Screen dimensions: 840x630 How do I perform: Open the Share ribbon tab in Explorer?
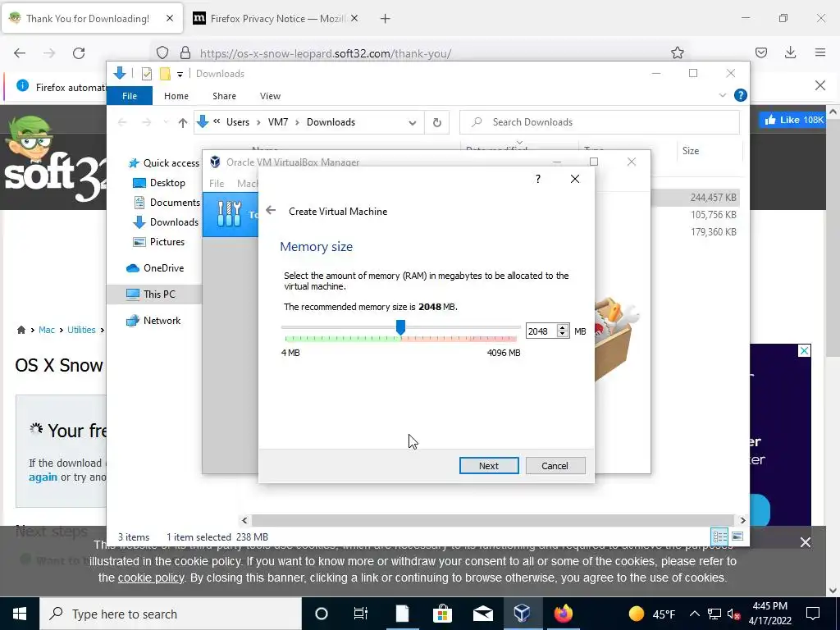(224, 96)
